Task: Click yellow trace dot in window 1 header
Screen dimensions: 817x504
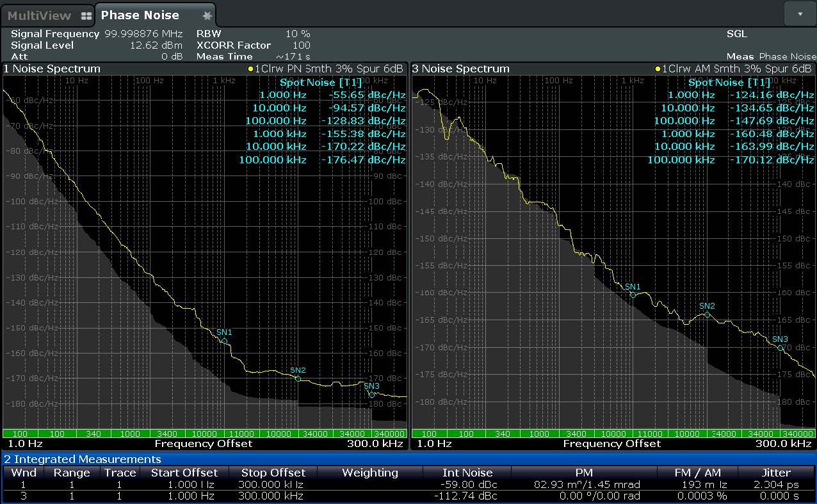Action: (x=250, y=69)
